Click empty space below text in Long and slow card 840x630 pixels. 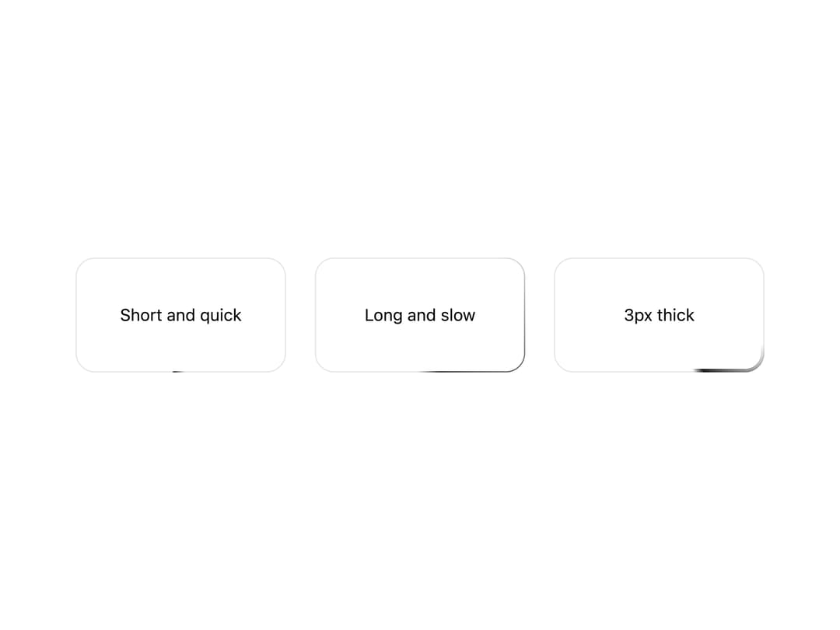pyautogui.click(x=420, y=347)
